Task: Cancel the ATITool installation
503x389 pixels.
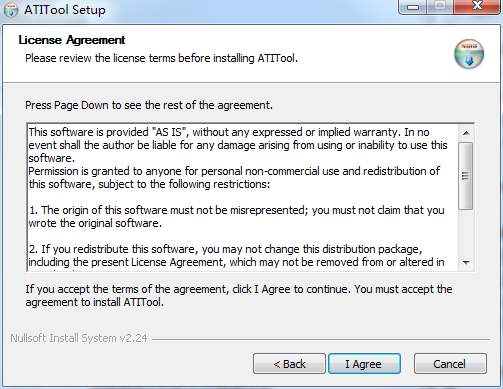Action: click(x=450, y=364)
